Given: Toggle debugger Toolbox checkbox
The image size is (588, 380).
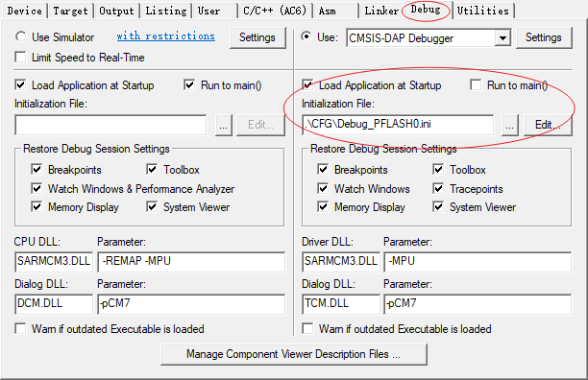Looking at the screenshot, I should point(438,169).
